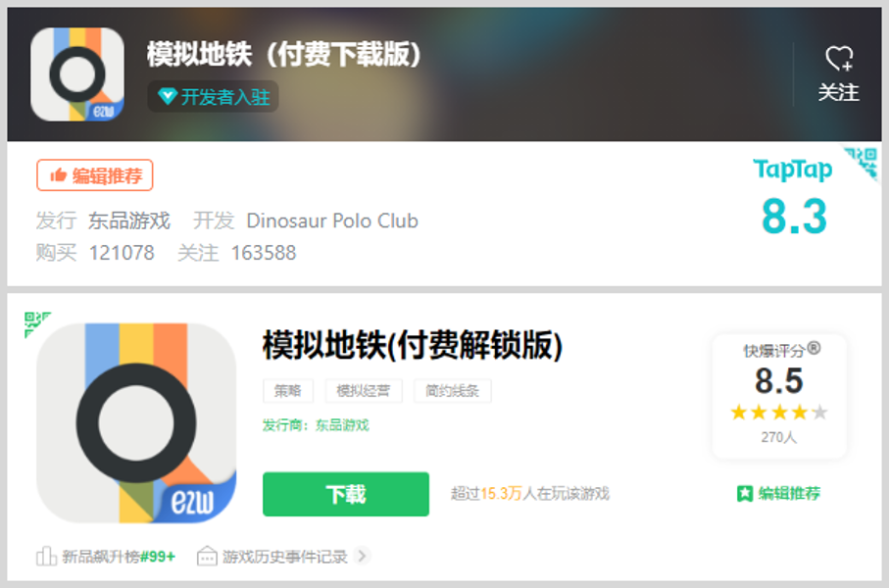Click the small Mini Metro app icon
890x588 pixels.
click(77, 73)
